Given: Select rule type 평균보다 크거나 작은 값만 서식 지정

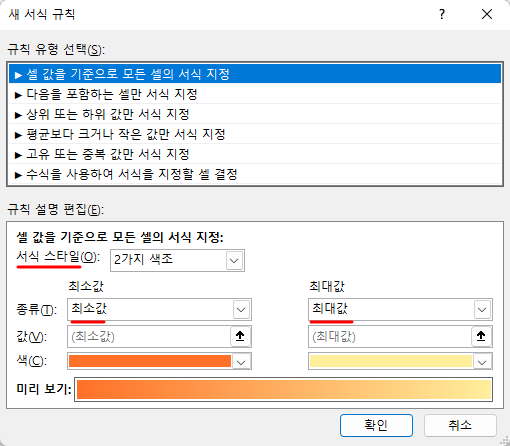Looking at the screenshot, I should (x=255, y=134).
